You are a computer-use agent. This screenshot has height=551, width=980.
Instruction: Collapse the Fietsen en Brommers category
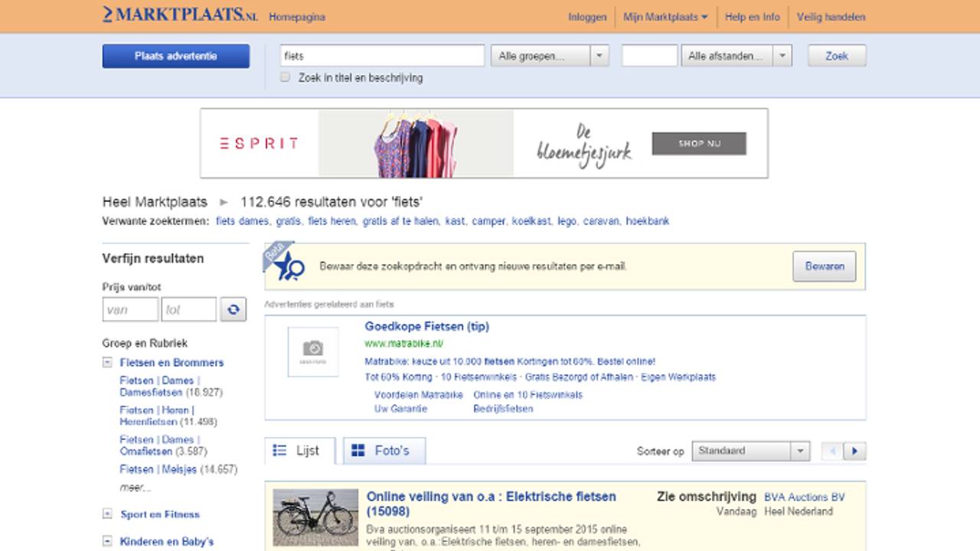[107, 362]
